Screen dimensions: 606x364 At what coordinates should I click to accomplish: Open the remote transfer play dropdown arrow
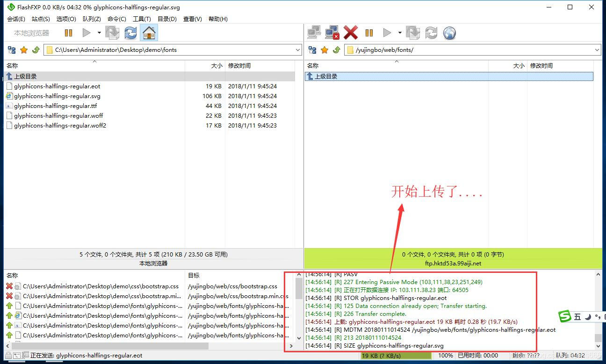tap(400, 33)
